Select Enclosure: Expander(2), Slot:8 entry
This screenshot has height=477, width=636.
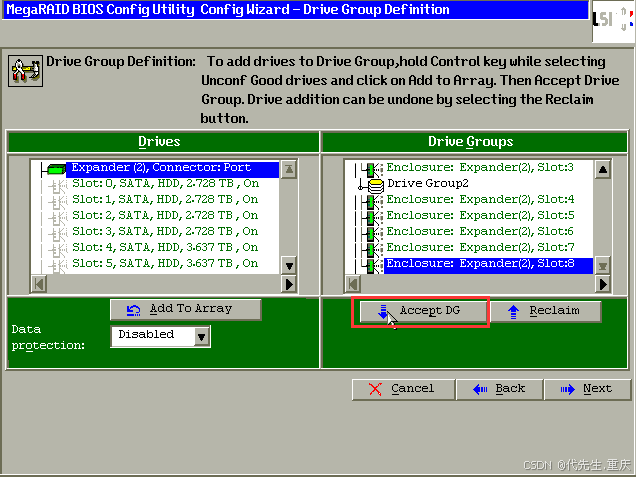(488, 264)
